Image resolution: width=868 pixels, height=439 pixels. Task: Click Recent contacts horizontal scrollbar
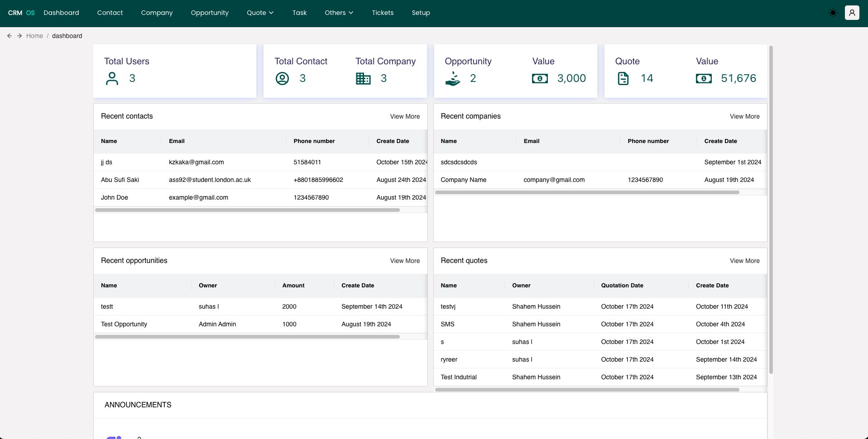pyautogui.click(x=247, y=210)
